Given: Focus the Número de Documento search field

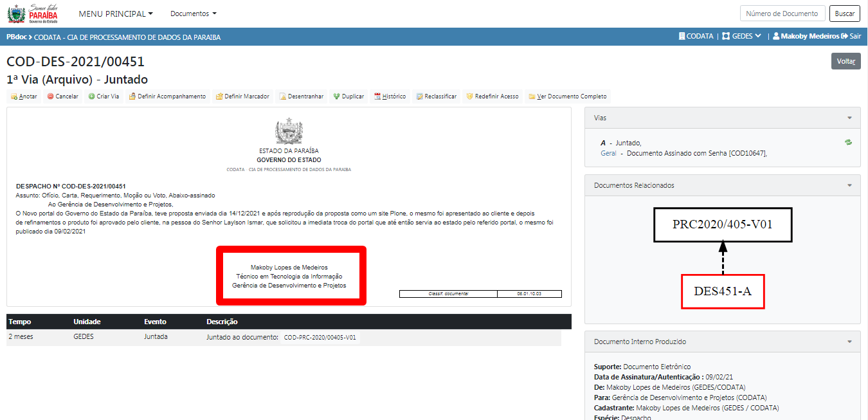Looking at the screenshot, I should pyautogui.click(x=782, y=14).
